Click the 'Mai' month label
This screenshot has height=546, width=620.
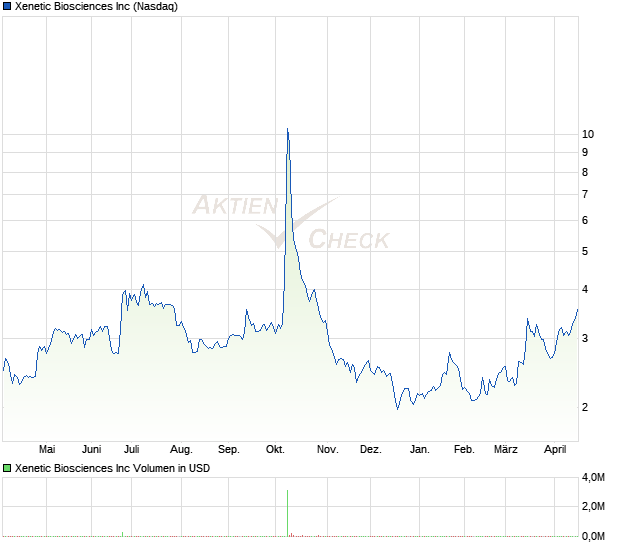pyautogui.click(x=47, y=449)
